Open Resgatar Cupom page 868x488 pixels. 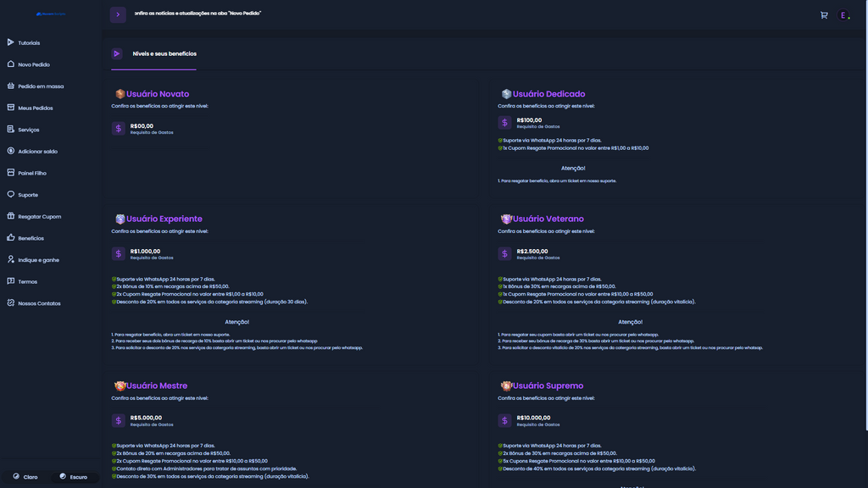[39, 217]
